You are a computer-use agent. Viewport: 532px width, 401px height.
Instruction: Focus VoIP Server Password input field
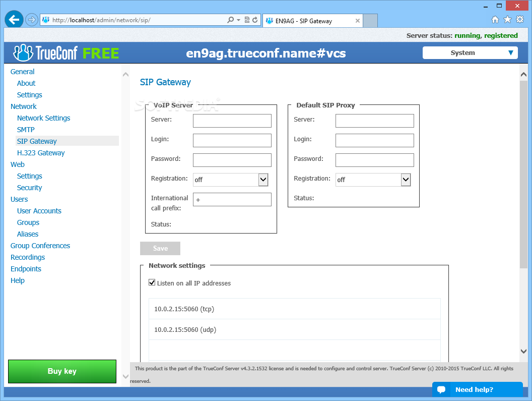[232, 160]
